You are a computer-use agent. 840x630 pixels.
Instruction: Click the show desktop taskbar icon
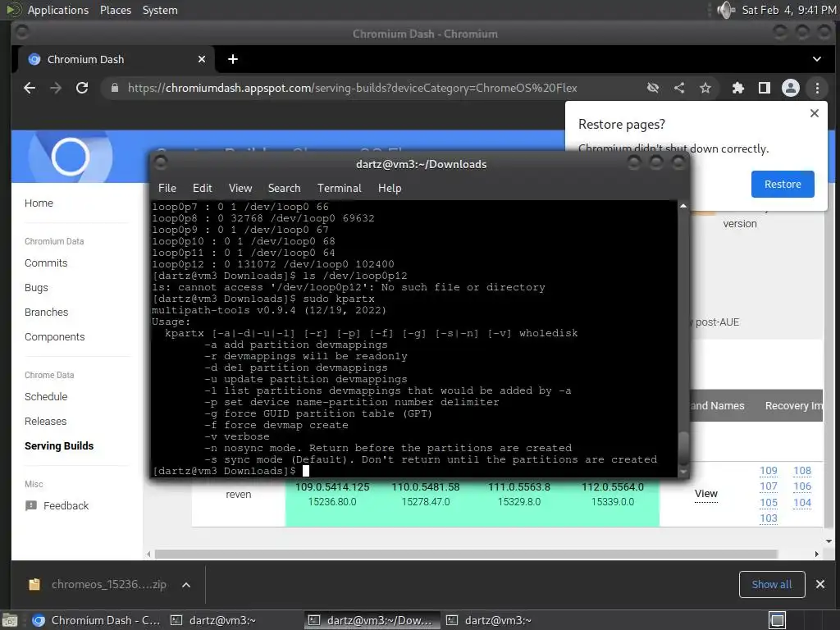tap(10, 621)
